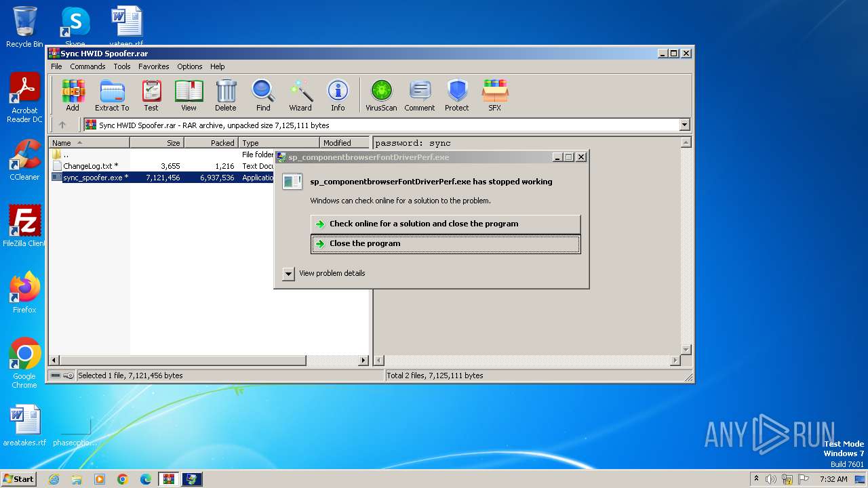Open areatakes.rtf desktop file
The height and width of the screenshot is (488, 868).
[24, 426]
